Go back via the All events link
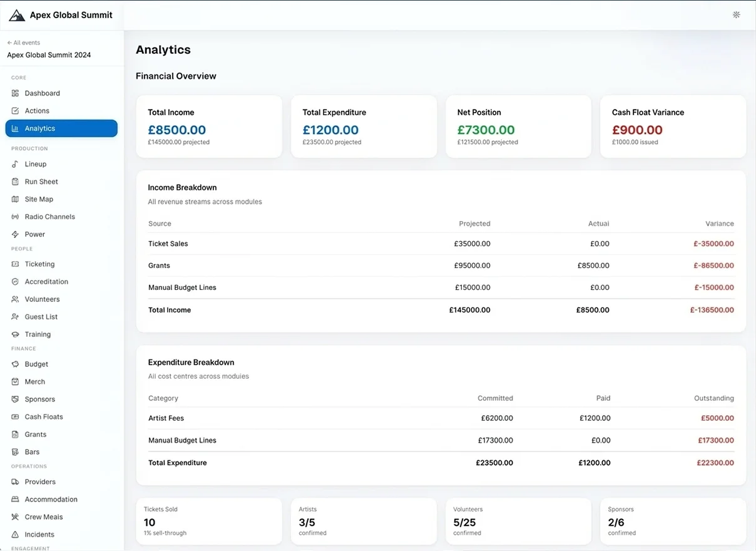Screen dimensions: 756x551 click(x=23, y=42)
